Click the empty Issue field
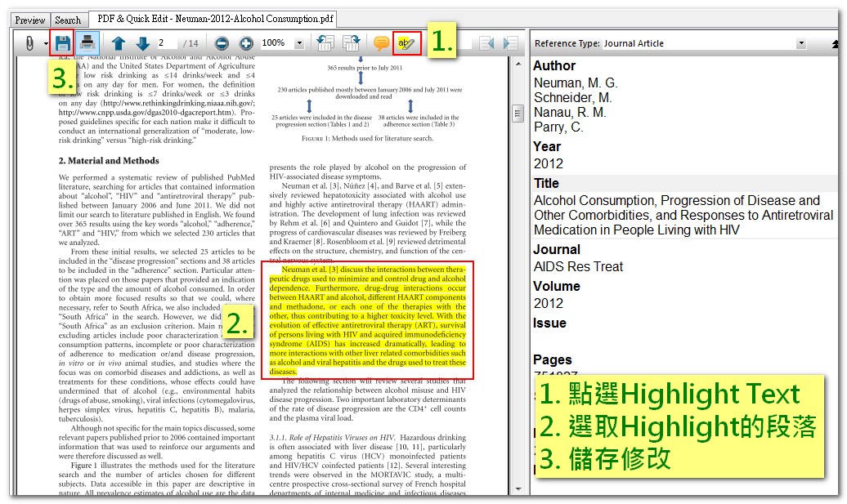The image size is (847, 504). pyautogui.click(x=683, y=340)
